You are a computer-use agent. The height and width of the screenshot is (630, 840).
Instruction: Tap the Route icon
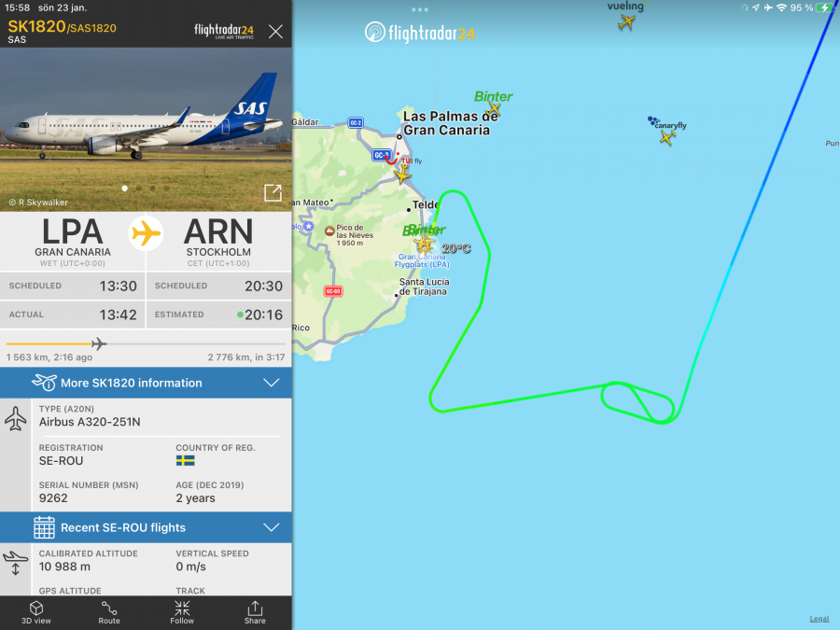(109, 612)
